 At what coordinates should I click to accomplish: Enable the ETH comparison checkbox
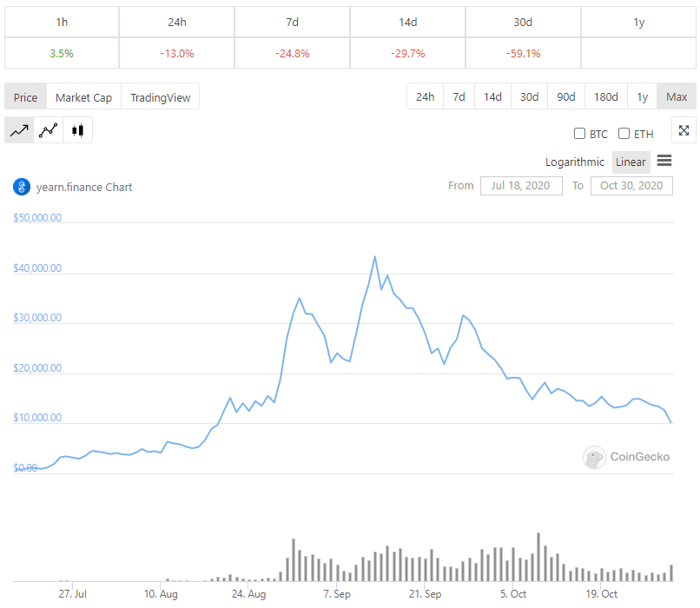pos(624,134)
